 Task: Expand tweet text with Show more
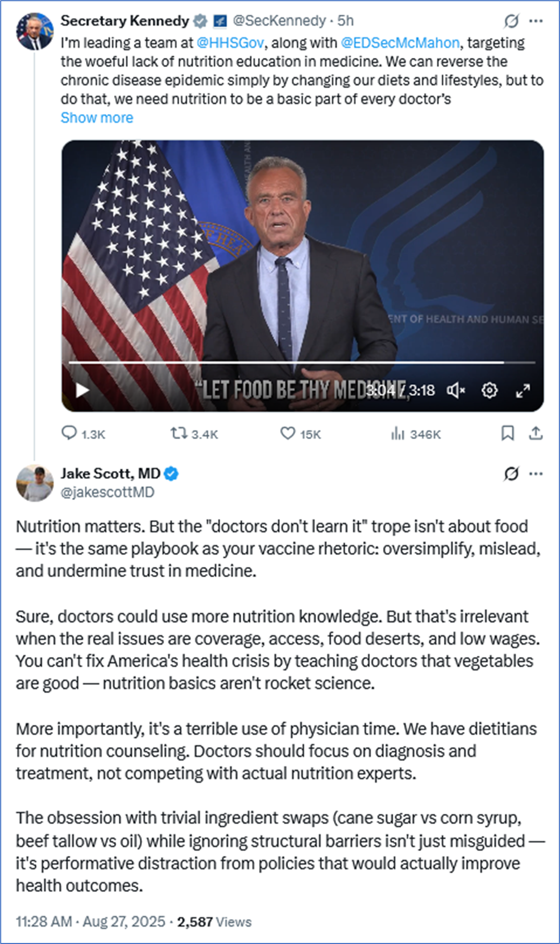point(97,118)
